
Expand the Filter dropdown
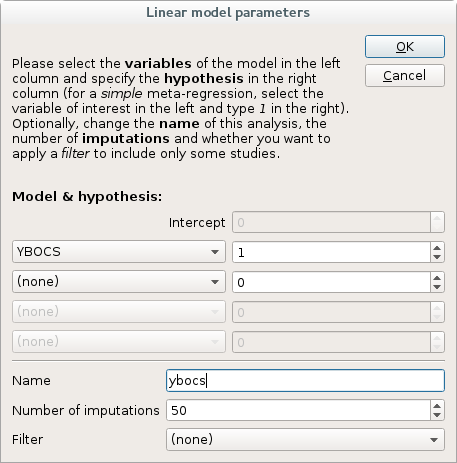point(305,439)
